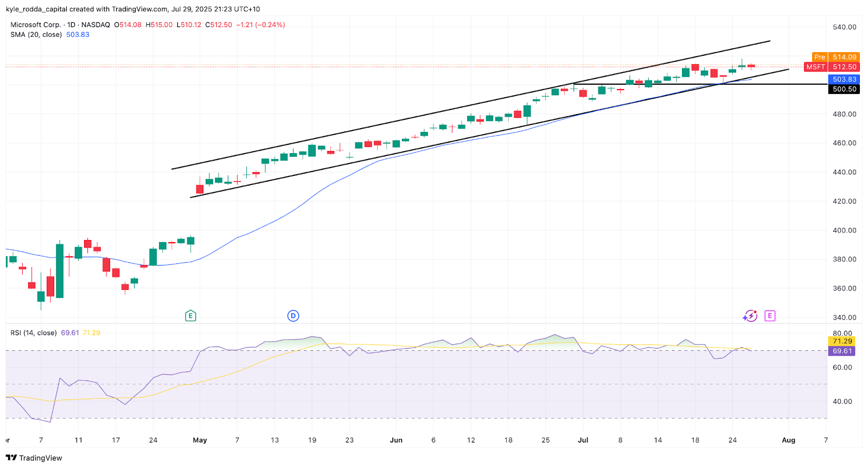Click the Aug label on time axis
Screen dimensions: 868x468
[x=788, y=440]
